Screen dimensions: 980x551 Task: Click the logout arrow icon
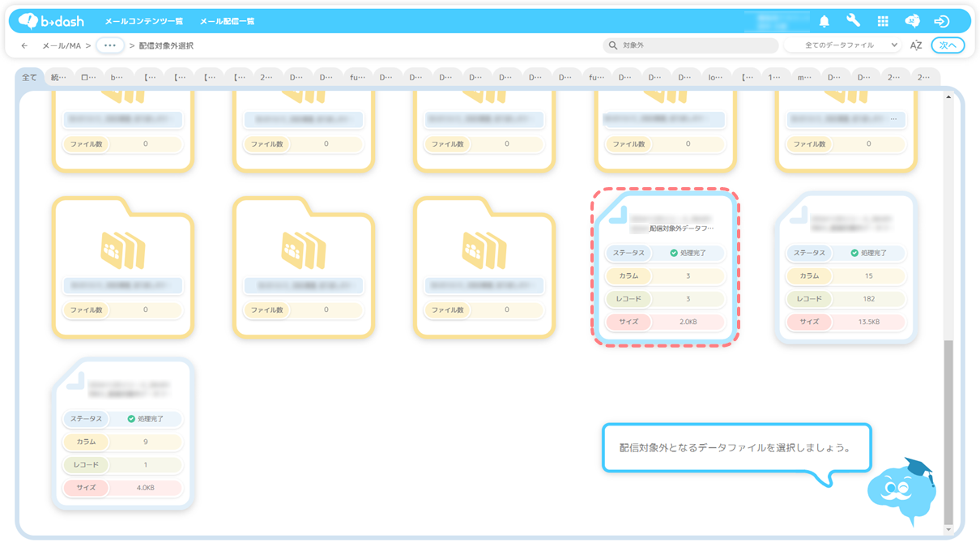click(x=941, y=21)
